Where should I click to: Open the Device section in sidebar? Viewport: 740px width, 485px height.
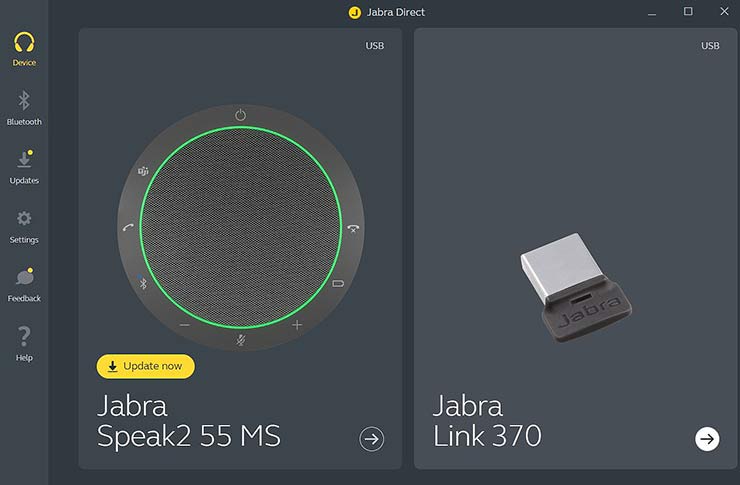24,49
